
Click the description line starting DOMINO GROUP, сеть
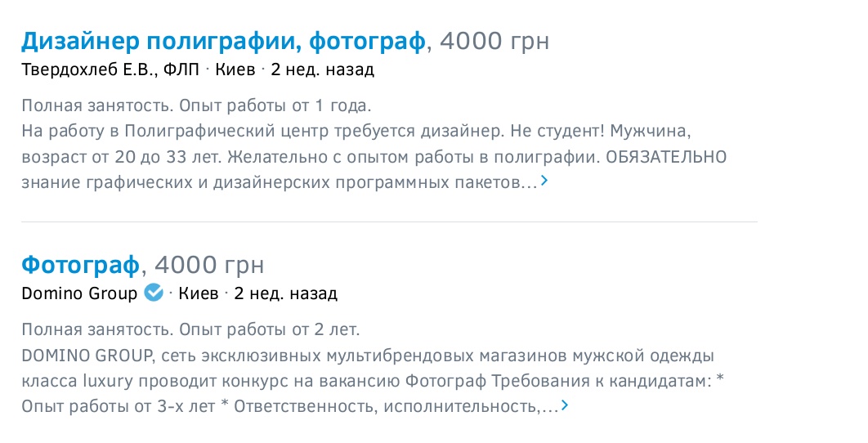[x=368, y=356]
